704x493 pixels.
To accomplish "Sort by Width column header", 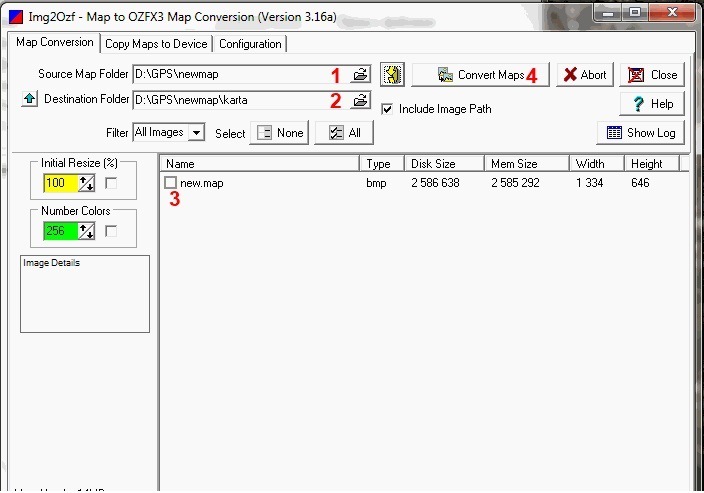I will 597,164.
